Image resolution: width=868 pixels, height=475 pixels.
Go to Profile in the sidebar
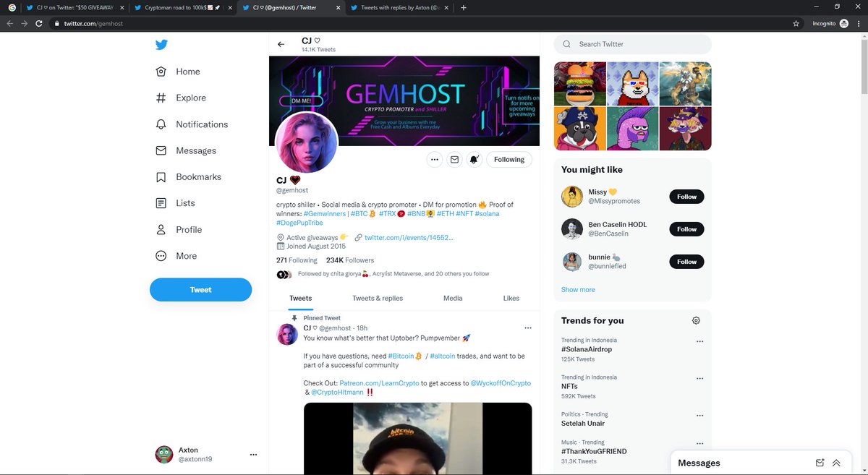[179, 229]
